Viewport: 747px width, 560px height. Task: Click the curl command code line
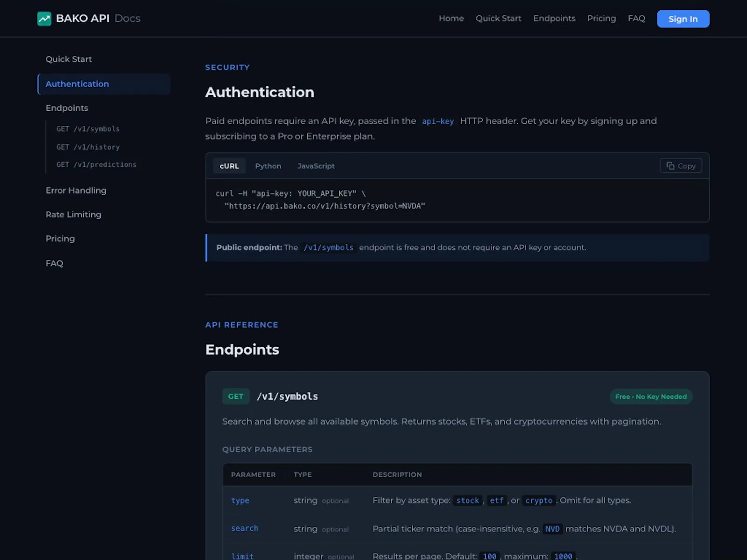pyautogui.click(x=290, y=193)
